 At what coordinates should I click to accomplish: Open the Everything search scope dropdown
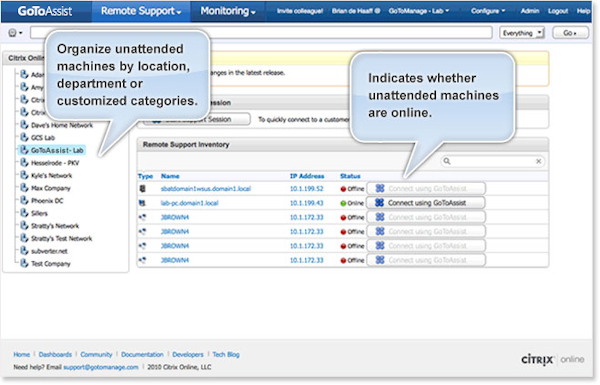pos(522,33)
